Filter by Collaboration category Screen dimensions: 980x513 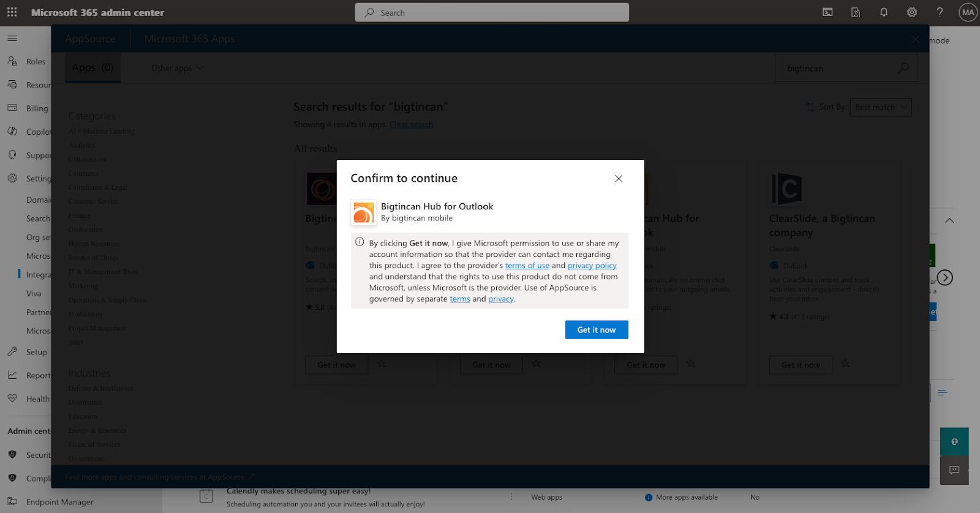(88, 159)
